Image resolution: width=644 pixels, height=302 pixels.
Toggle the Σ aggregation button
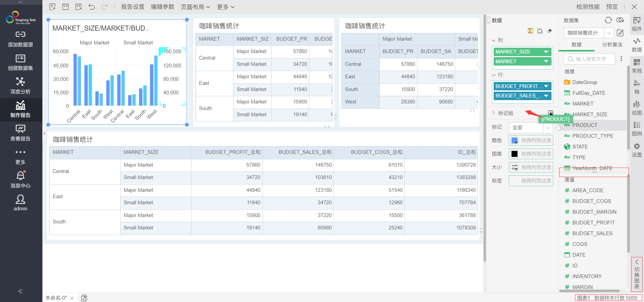pos(530,31)
